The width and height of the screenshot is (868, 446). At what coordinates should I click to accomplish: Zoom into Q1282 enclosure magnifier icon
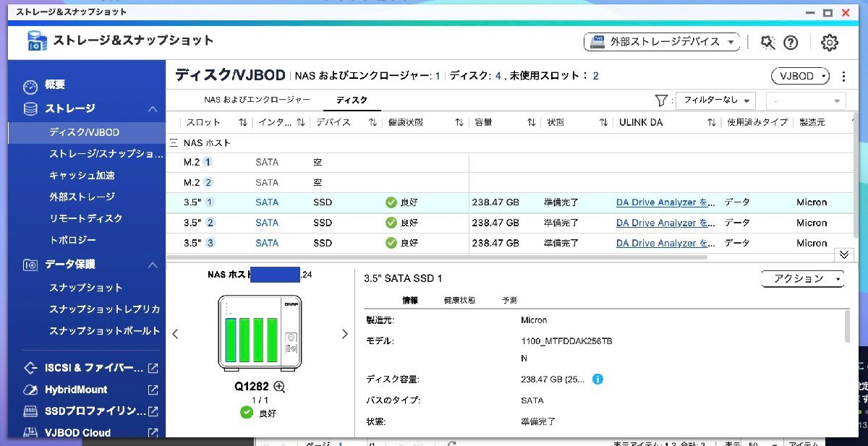(280, 387)
